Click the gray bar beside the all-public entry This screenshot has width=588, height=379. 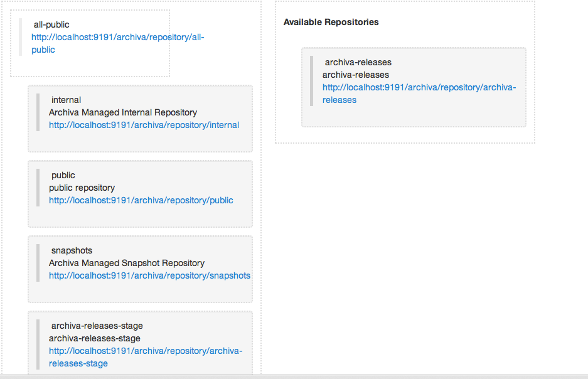(20, 37)
